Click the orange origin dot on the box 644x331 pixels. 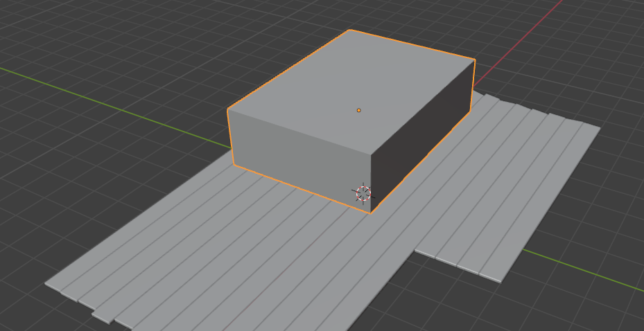coord(359,110)
